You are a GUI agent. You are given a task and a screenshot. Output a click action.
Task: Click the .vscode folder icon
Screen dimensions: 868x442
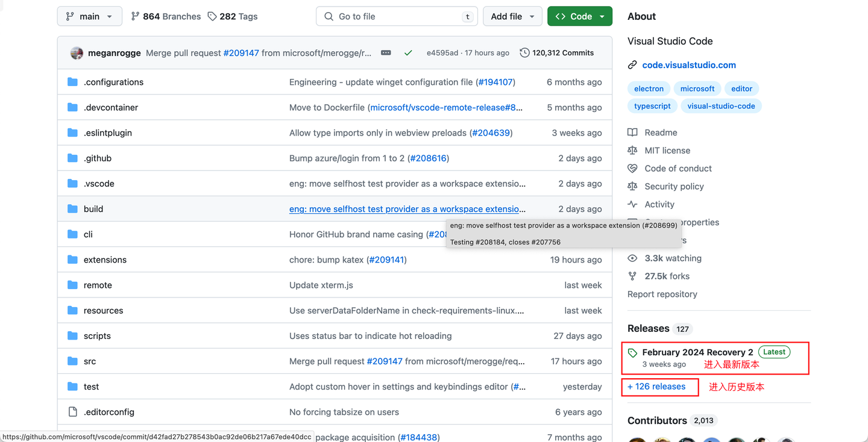(72, 183)
